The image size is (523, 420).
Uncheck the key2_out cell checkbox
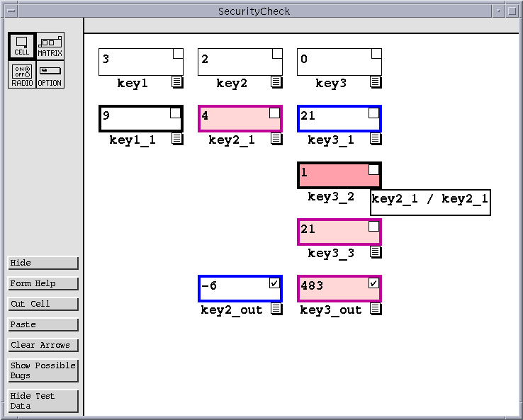[x=274, y=283]
